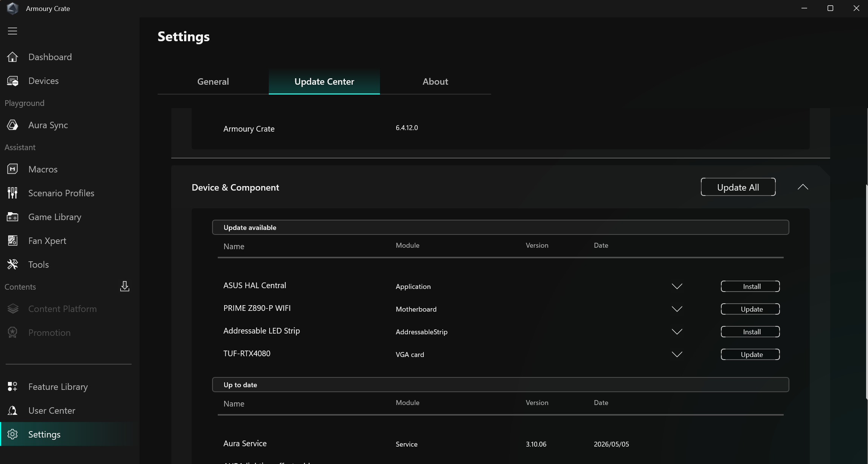The image size is (868, 464).
Task: Switch to the About tab
Action: [436, 82]
